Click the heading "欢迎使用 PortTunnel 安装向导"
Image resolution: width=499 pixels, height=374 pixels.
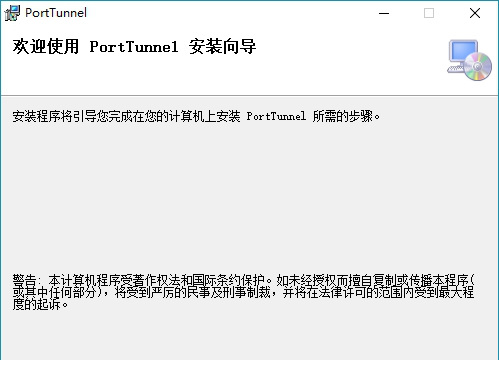(134, 46)
